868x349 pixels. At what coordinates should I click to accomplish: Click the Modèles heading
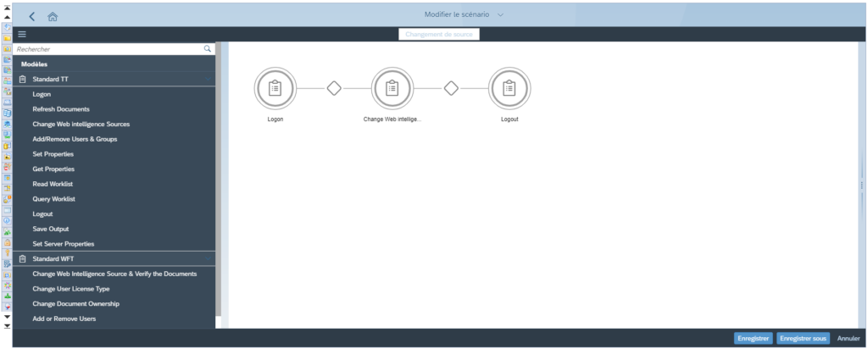click(x=34, y=64)
